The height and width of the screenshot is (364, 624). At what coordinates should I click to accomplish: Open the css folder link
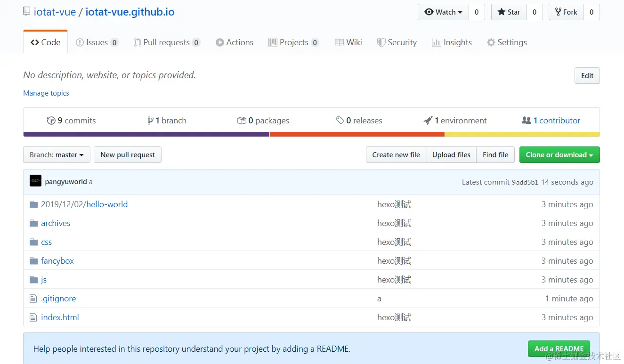click(x=47, y=242)
